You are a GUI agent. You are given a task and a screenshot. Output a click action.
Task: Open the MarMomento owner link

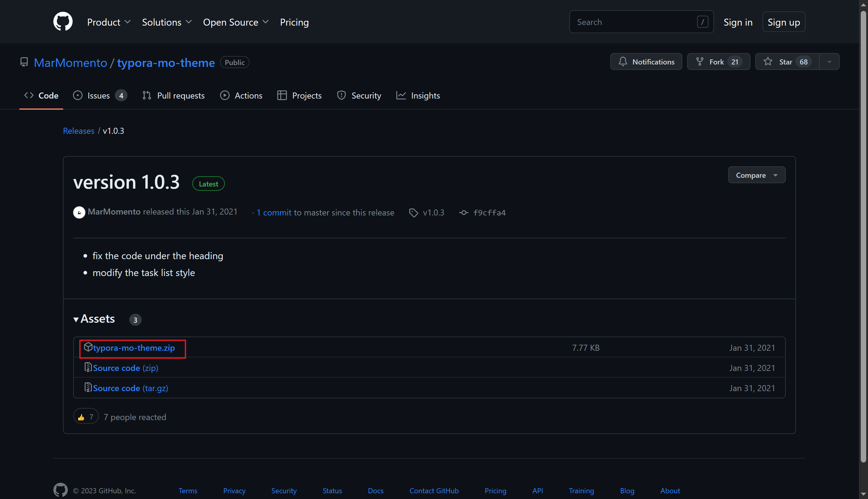(71, 62)
